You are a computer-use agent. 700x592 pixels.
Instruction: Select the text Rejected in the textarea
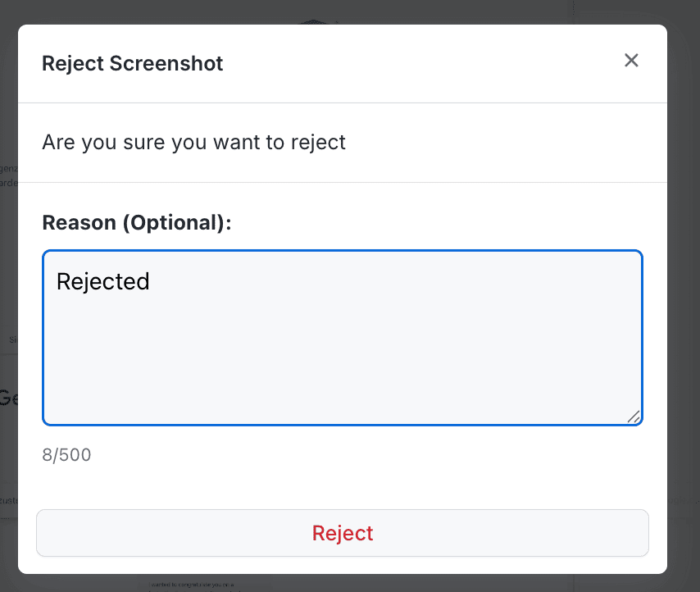click(102, 281)
